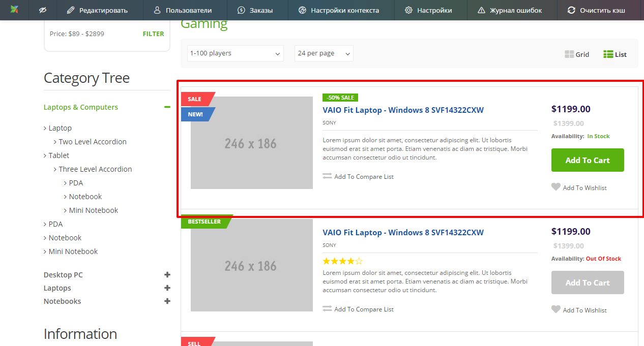This screenshot has height=346, width=644.
Task: Open Настройки контекста menu item
Action: click(x=339, y=10)
